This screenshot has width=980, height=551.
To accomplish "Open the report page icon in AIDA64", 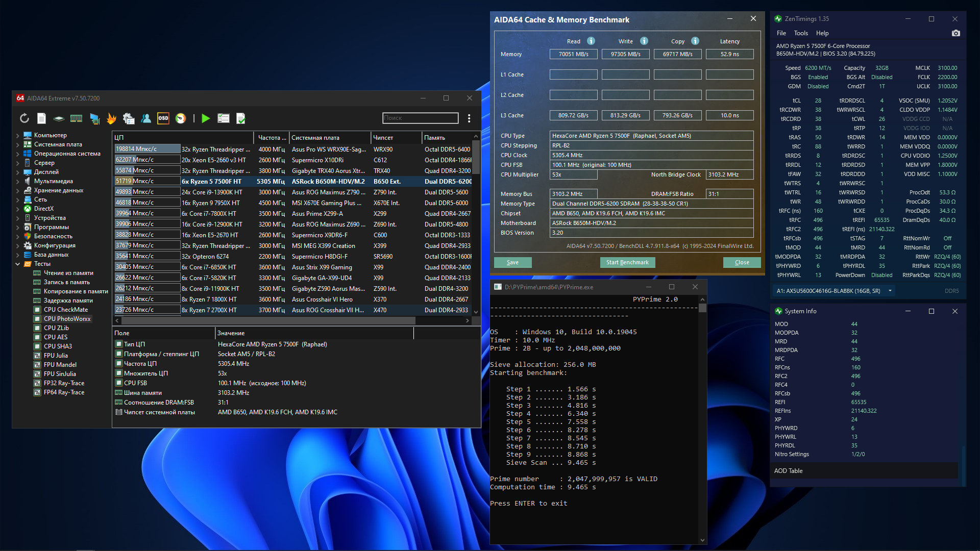I will [x=42, y=118].
